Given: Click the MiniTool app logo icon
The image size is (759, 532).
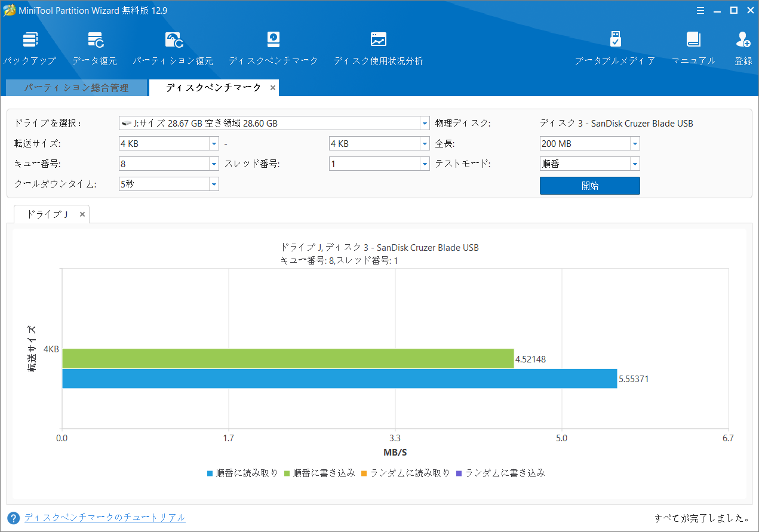Looking at the screenshot, I should 10,10.
